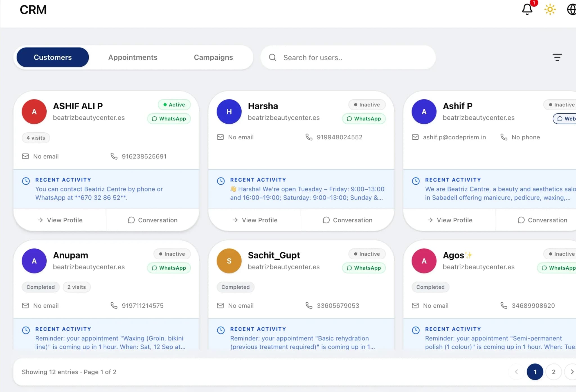The image size is (576, 392).
Task: Click the 4 visits tag
Action: (x=36, y=138)
